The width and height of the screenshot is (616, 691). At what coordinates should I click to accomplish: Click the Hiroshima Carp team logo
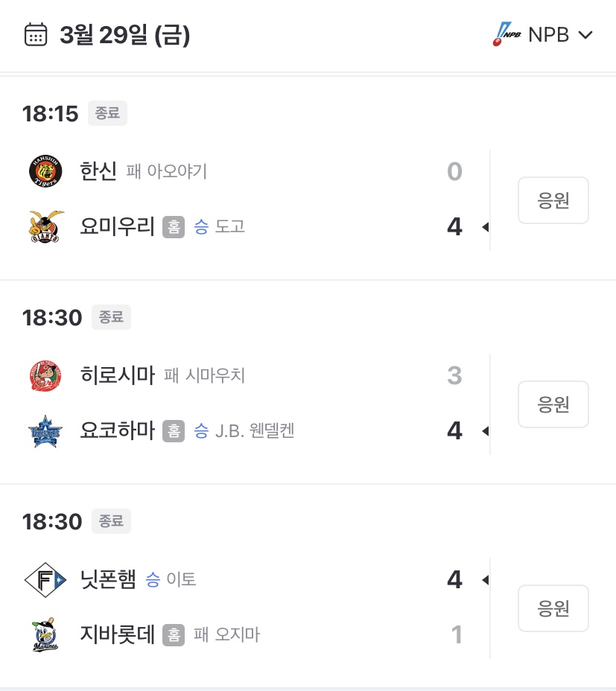[45, 375]
